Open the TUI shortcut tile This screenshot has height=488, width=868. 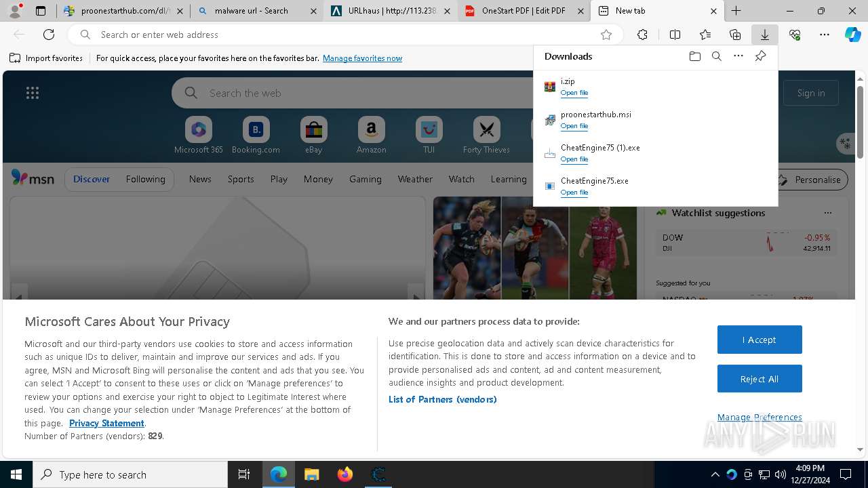429,136
